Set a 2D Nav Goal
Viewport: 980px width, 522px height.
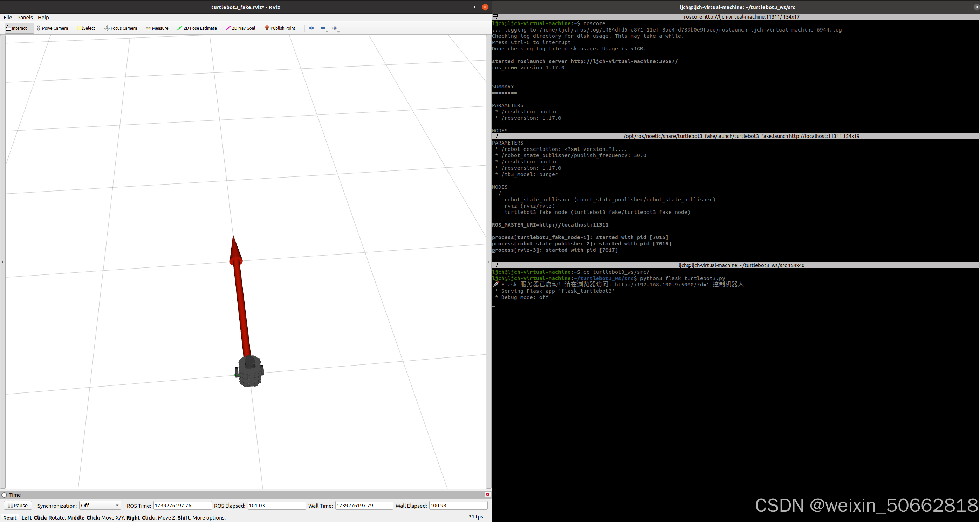(x=240, y=28)
